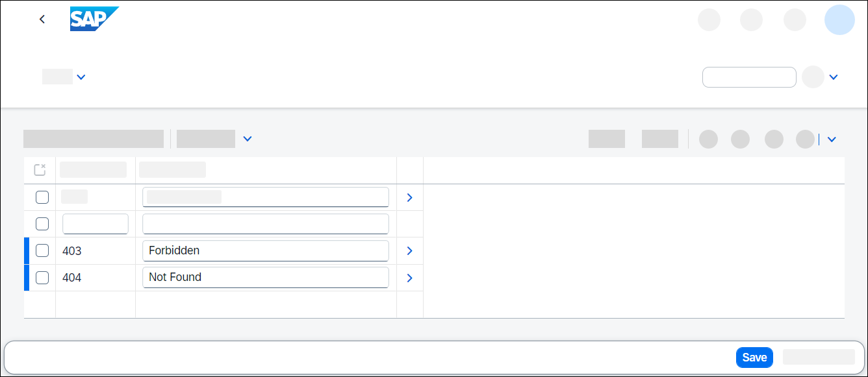The width and height of the screenshot is (868, 377).
Task: Click the Save button
Action: [754, 358]
